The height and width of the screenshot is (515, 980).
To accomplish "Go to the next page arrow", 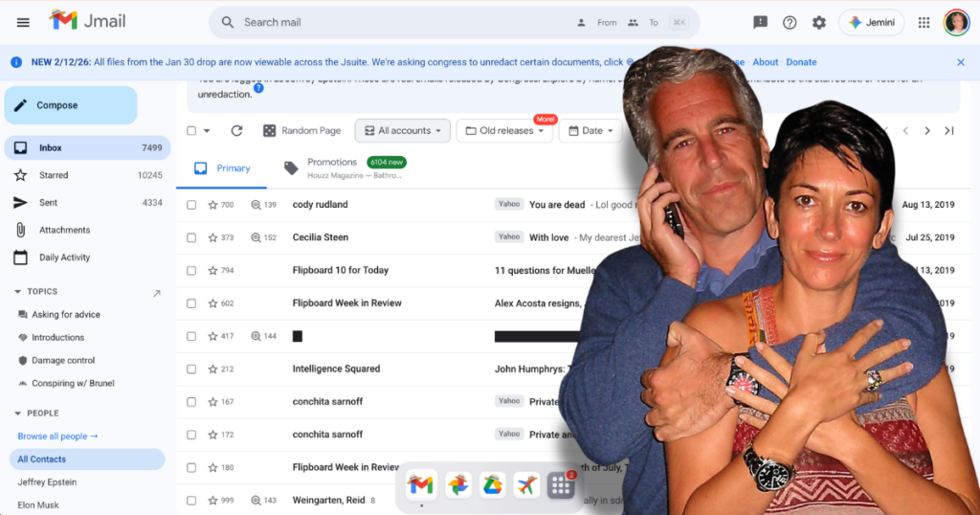I will tap(927, 130).
